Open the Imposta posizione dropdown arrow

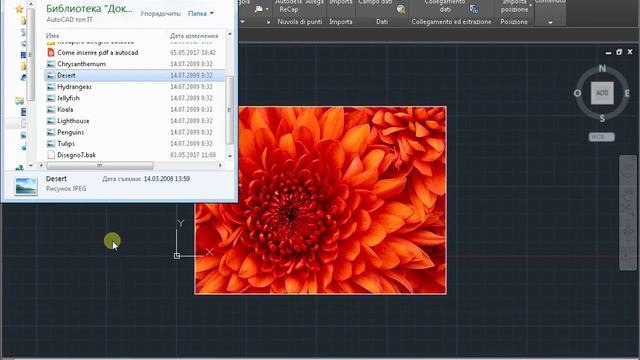531,5
